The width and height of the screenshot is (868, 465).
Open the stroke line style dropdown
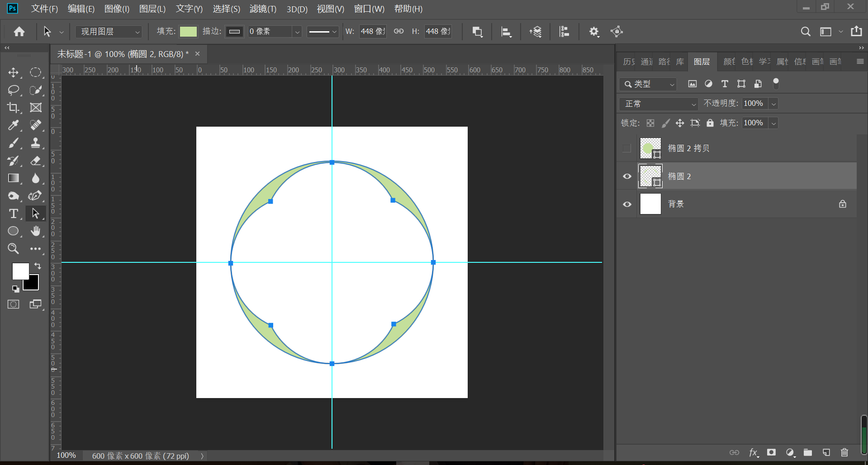(x=323, y=32)
